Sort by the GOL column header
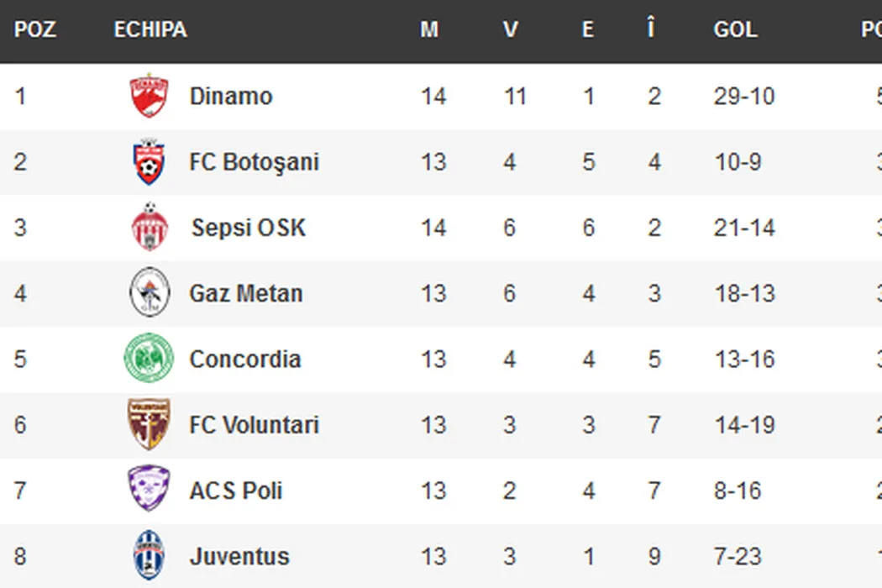 click(735, 29)
